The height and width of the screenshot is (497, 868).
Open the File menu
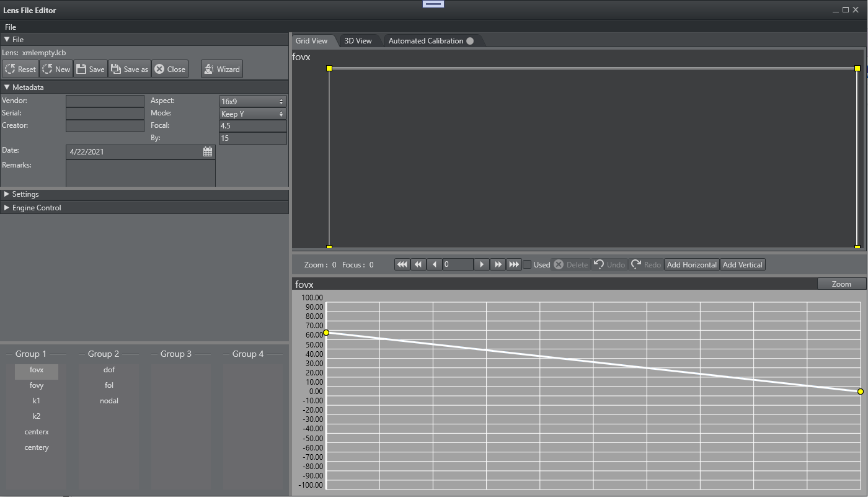click(11, 27)
